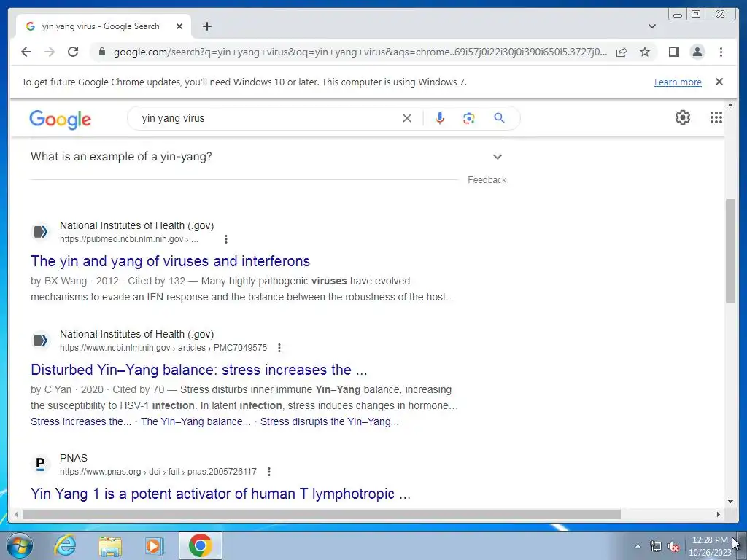
Task: Open the taskbar clock and date
Action: [x=709, y=546]
